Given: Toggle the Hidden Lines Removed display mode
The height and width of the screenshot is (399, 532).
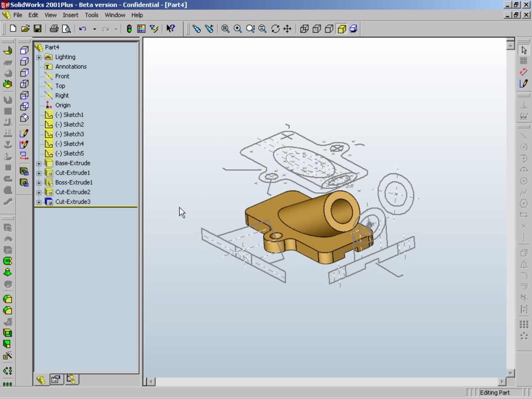Looking at the screenshot, I should (x=329, y=29).
